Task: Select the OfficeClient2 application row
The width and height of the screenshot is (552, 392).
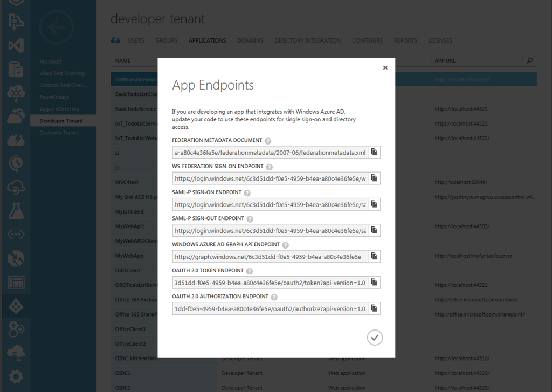Action: tap(130, 344)
